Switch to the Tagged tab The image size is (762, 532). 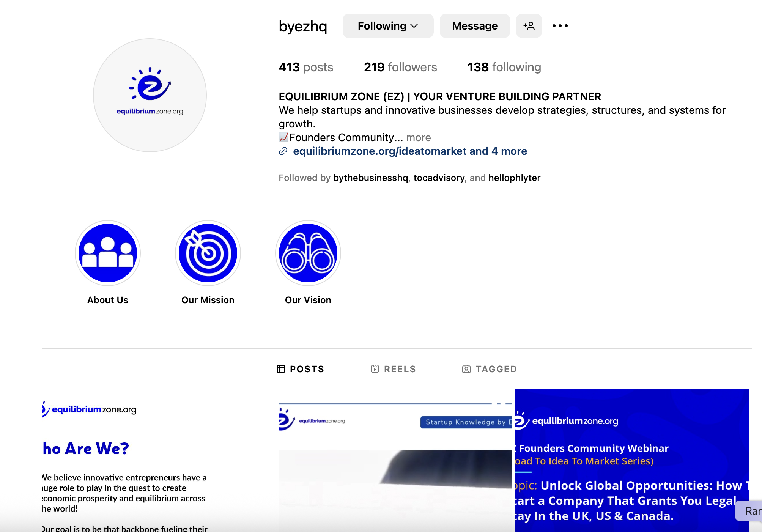click(x=490, y=369)
